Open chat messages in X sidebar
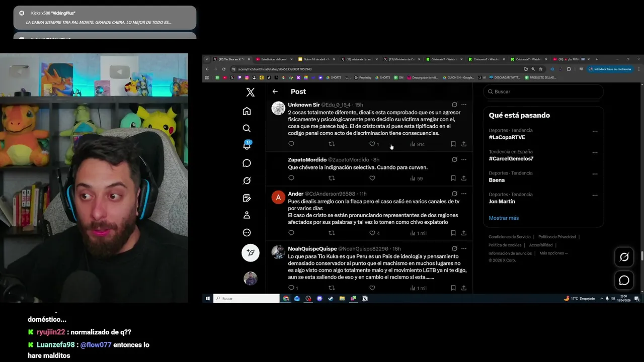The height and width of the screenshot is (362, 644). [247, 163]
